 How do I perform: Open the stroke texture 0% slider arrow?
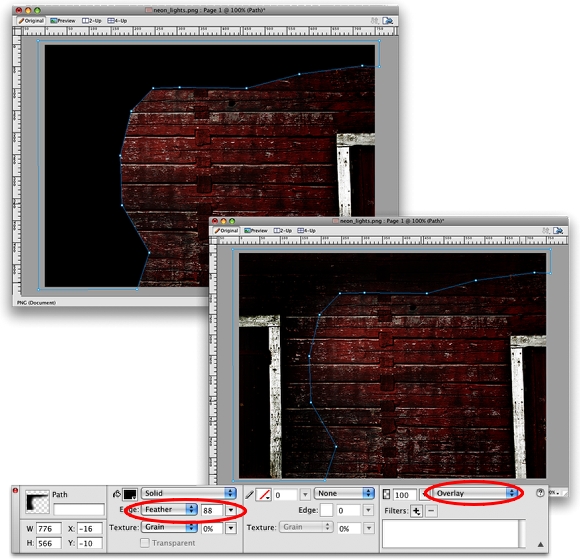(x=368, y=528)
